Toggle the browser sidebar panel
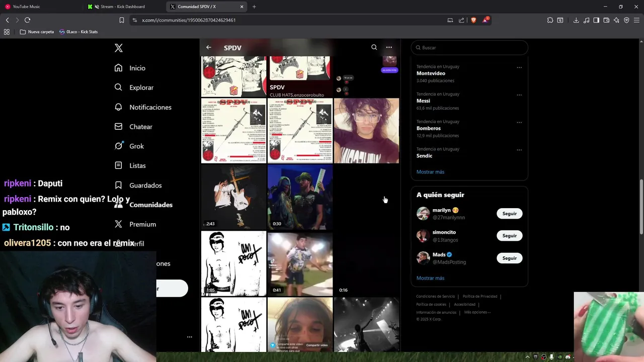This screenshot has height=362, width=644. pyautogui.click(x=596, y=20)
